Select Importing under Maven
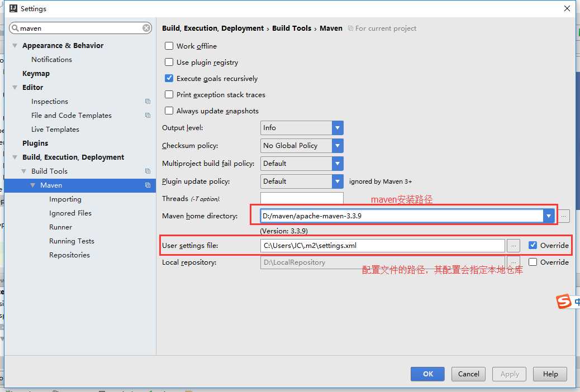The height and width of the screenshot is (392, 580). (x=65, y=199)
